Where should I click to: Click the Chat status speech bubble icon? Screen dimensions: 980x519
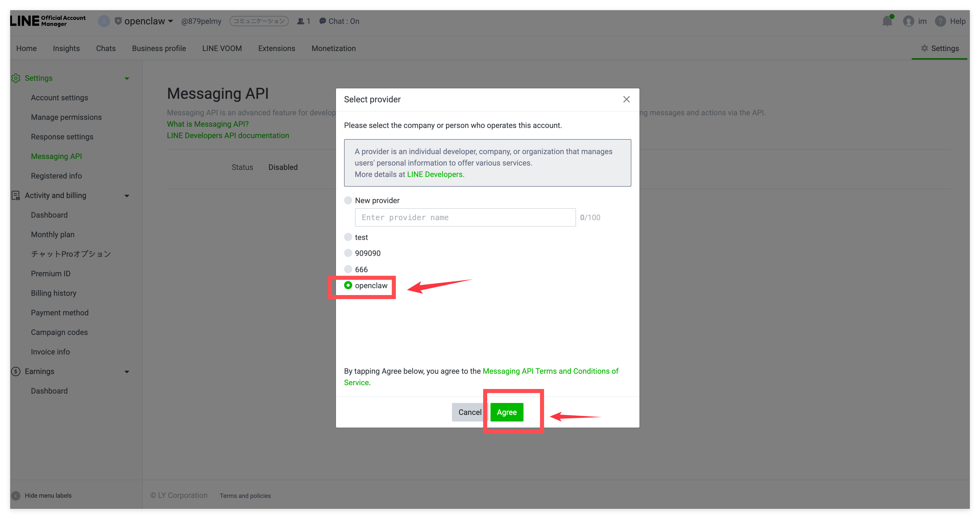point(323,21)
